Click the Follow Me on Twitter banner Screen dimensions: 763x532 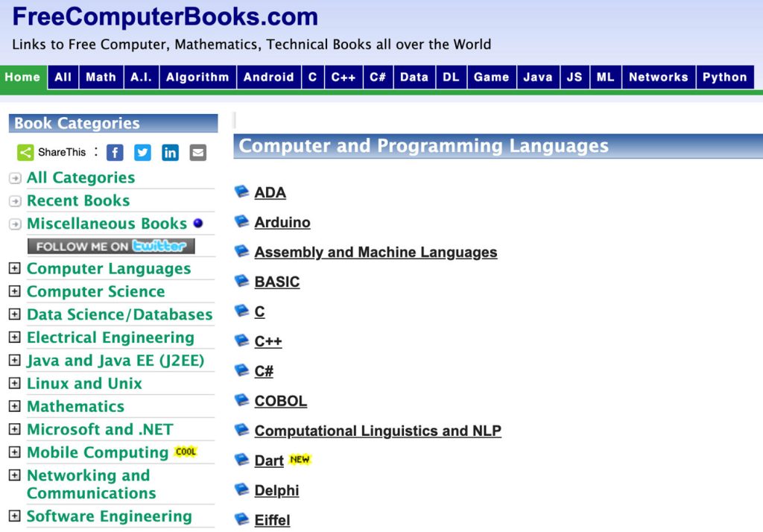point(111,247)
